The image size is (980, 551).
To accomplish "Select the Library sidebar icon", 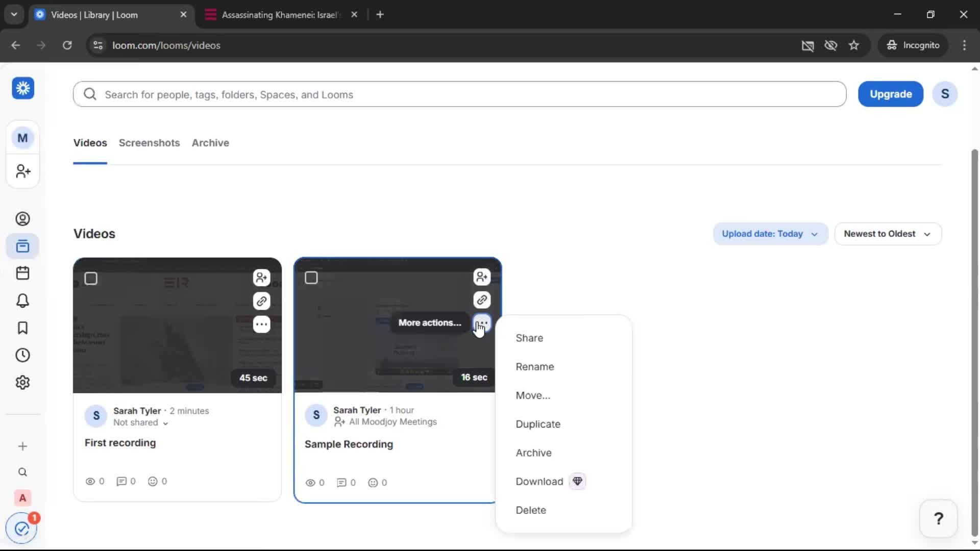I will (22, 246).
